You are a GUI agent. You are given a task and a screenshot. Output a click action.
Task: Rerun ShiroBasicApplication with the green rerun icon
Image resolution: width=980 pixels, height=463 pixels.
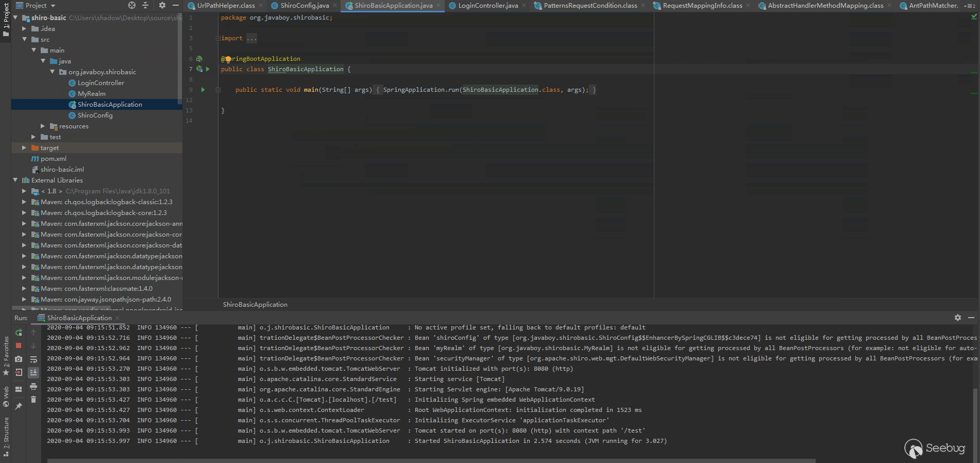(19, 333)
